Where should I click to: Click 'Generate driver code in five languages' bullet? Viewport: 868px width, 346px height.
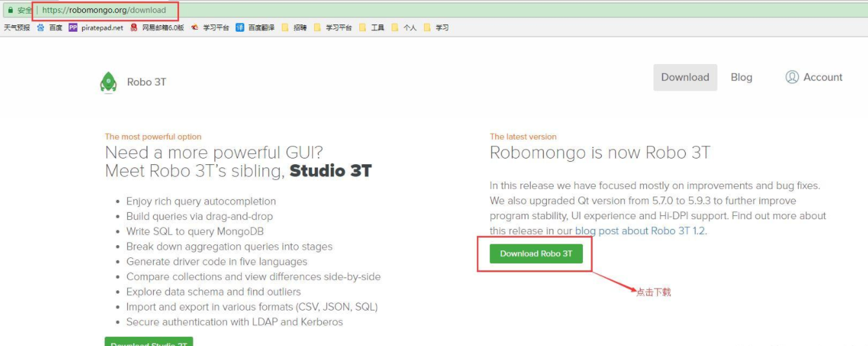point(217,262)
